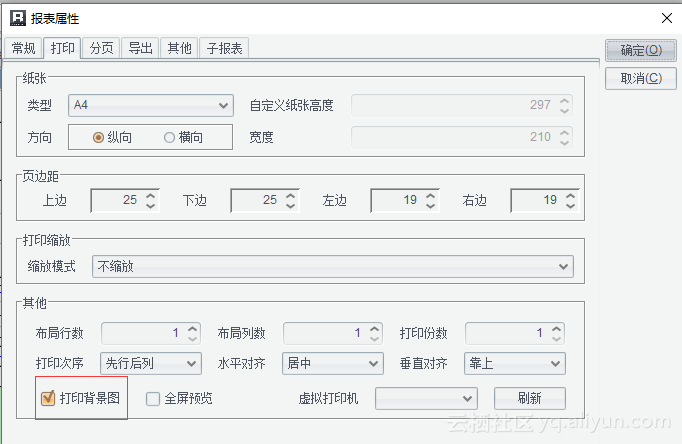682x444 pixels.
Task: Open the 垂直对齐 dropdown showing 靠上
Action: click(x=515, y=364)
